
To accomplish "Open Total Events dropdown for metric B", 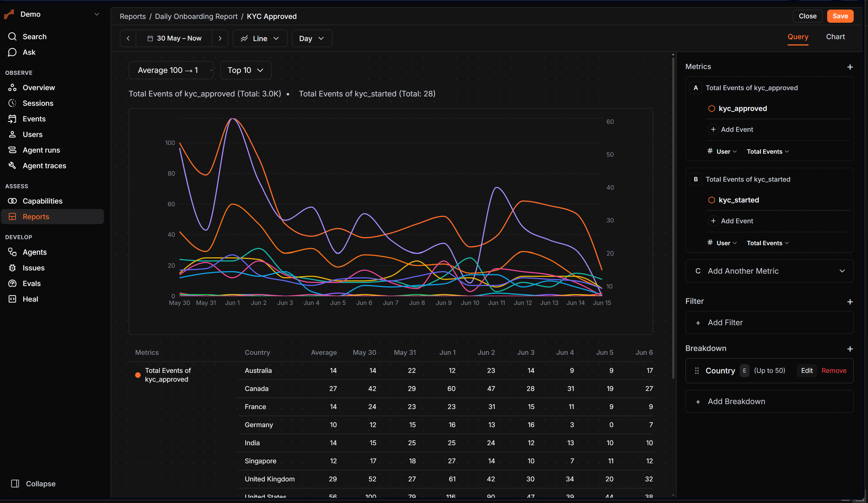I will tap(767, 243).
